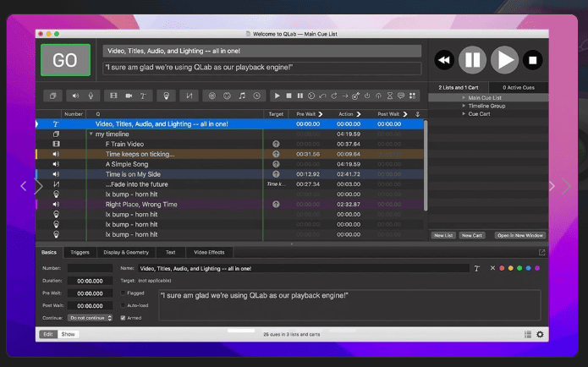Stop all with round stop button
Viewport: 588px width, 367px height.
coord(532,60)
